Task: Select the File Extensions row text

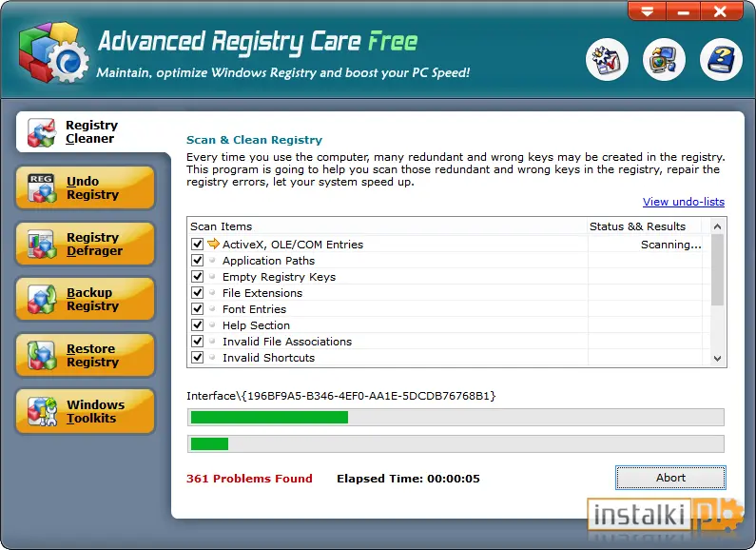Action: coord(262,293)
